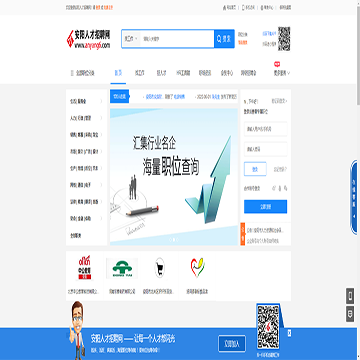This screenshot has height=360, width=360.
Task: Click the orange login link in top-left bar
Action: pos(98,7)
